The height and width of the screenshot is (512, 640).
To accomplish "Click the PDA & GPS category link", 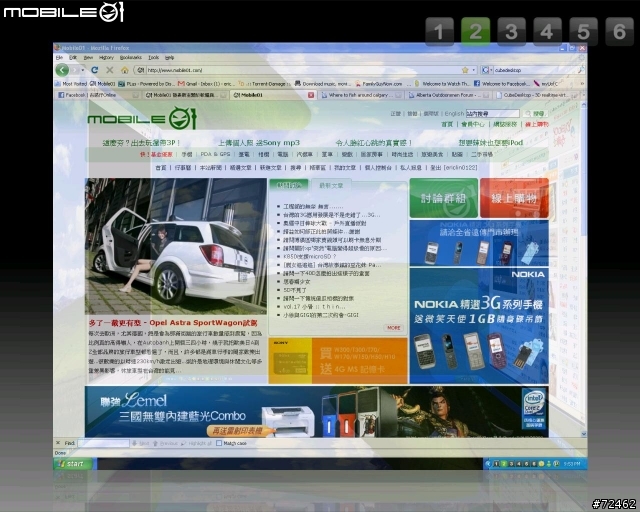I will 215,154.
